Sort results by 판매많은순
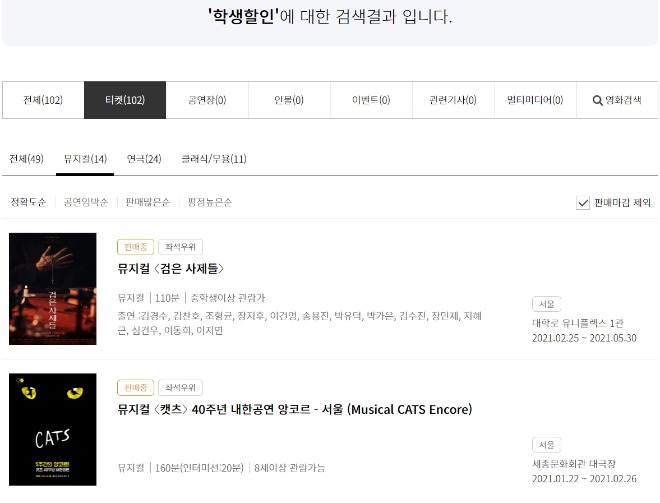660x503 pixels. pyautogui.click(x=148, y=202)
